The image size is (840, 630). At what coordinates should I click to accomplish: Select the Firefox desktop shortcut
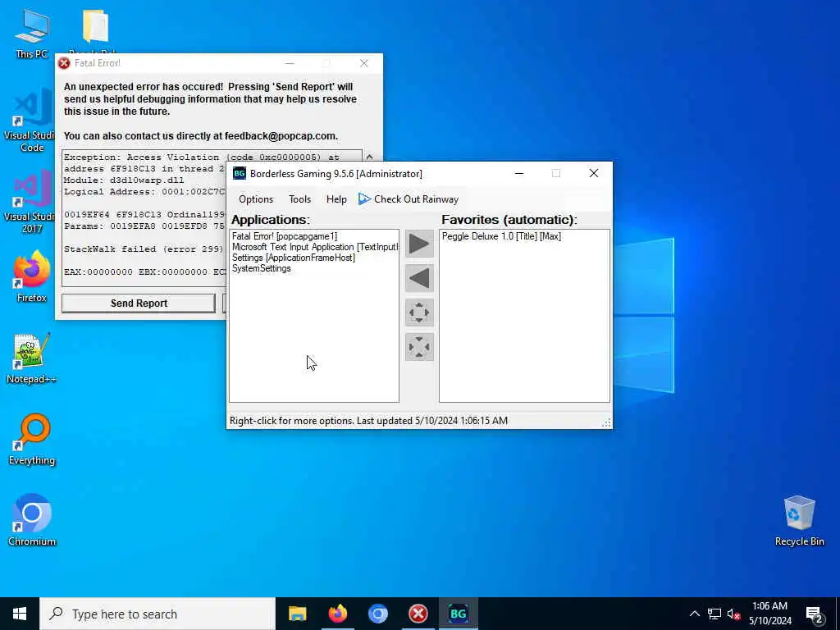[32, 277]
